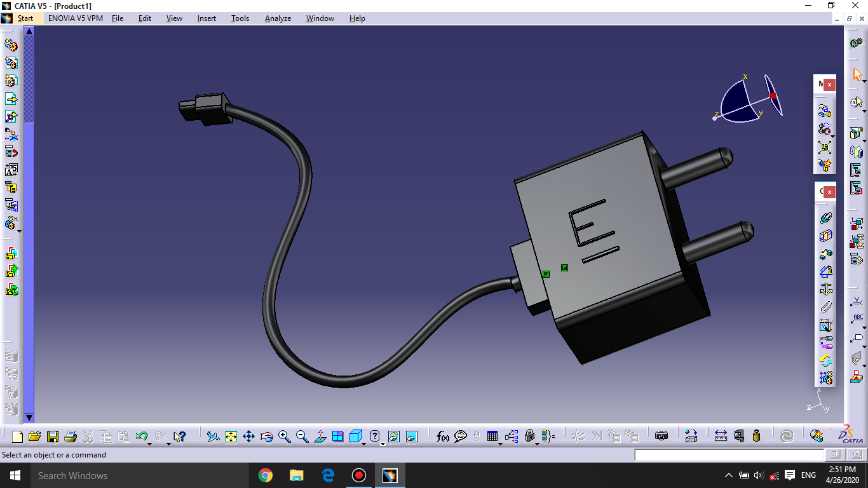Open the Undo history dropdown arrow
Screen dimensions: 868x488
pos(150,444)
